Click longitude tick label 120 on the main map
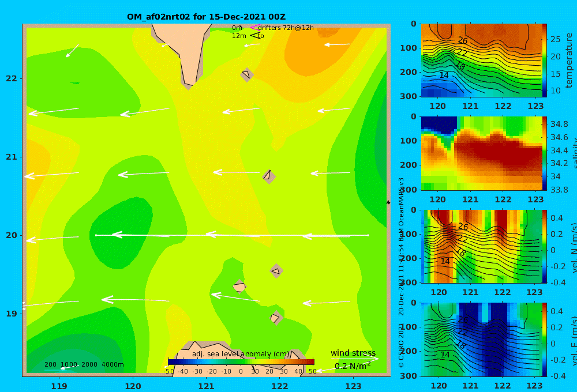 pyautogui.click(x=133, y=386)
